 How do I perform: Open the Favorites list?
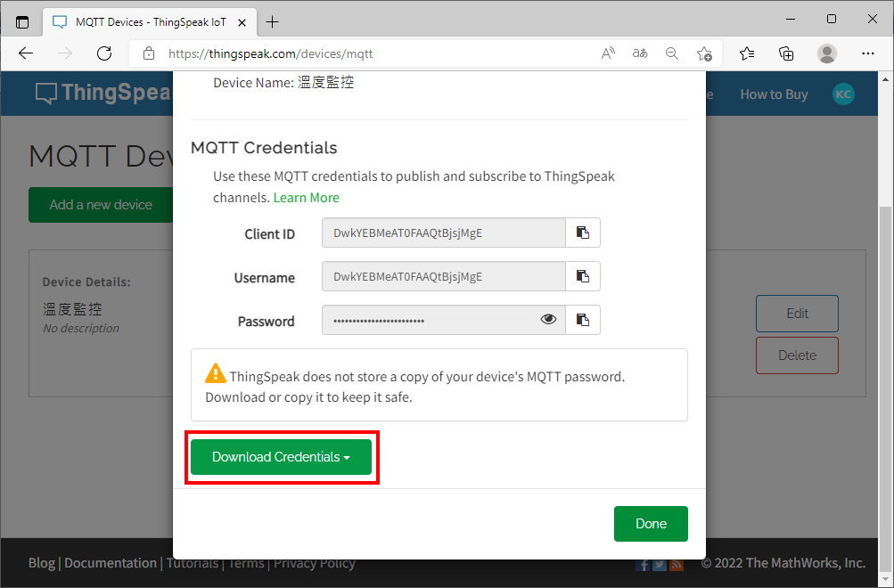[x=747, y=53]
